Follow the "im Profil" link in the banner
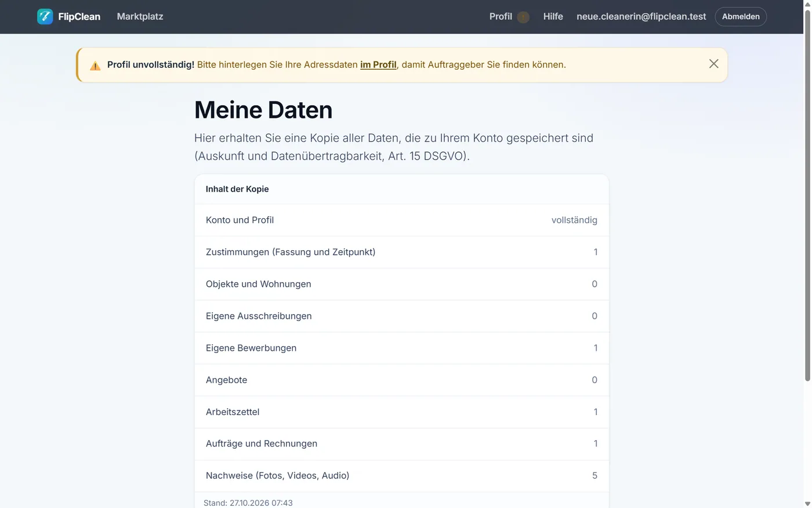The height and width of the screenshot is (508, 812). (x=378, y=64)
